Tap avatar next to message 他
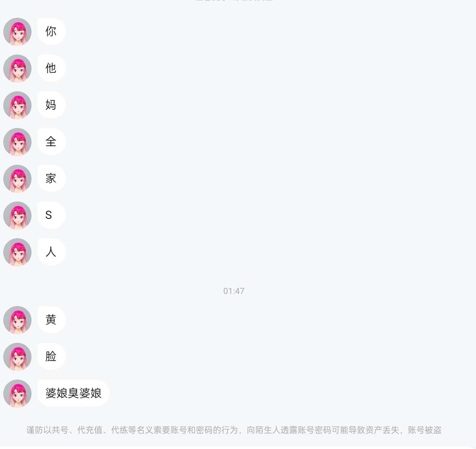 [x=17, y=68]
